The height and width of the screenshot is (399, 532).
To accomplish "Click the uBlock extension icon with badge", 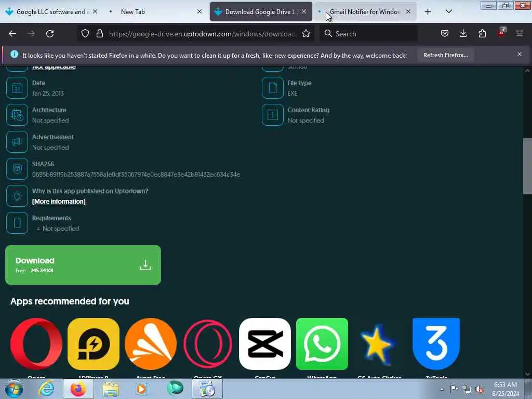I will coord(501,33).
